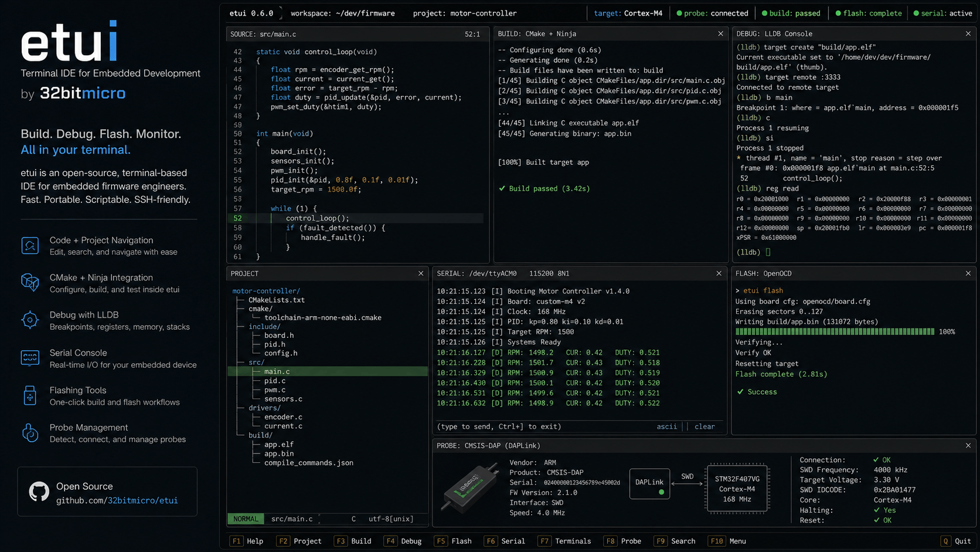
Task: Click the LLDB prompt cursor
Action: [768, 252]
